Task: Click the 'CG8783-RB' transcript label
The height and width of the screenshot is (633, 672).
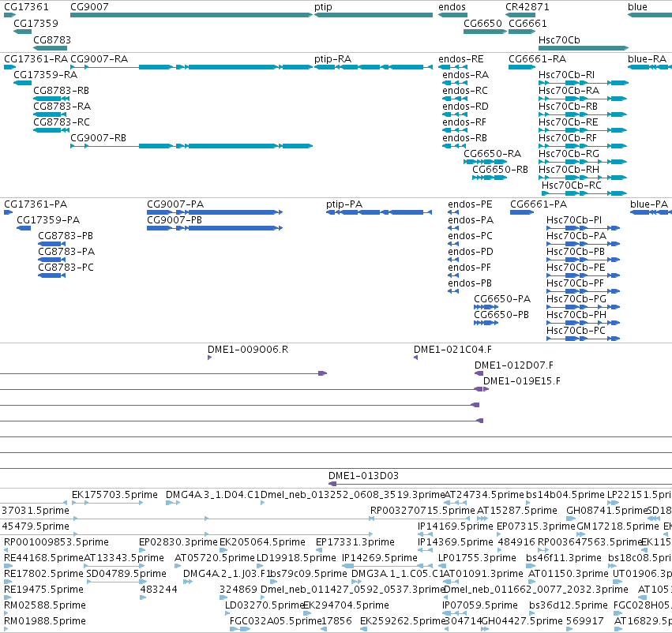Action: 62,90
